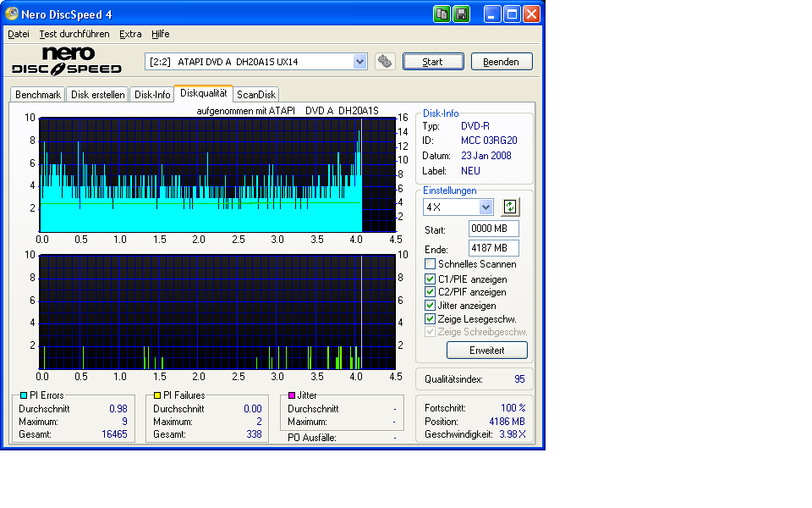Viewport: 812px width, 508px height.
Task: Minimize the Nero DiscSpeed window
Action: pos(493,14)
